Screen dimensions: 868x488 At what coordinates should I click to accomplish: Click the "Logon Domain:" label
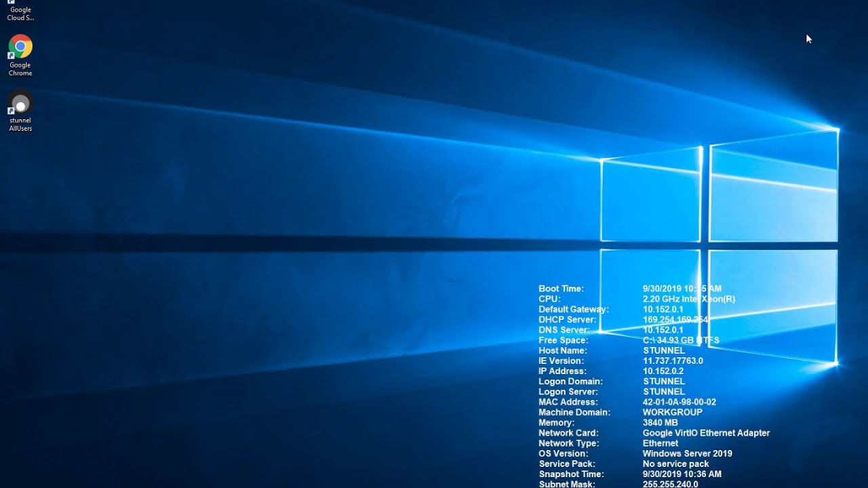(x=570, y=381)
